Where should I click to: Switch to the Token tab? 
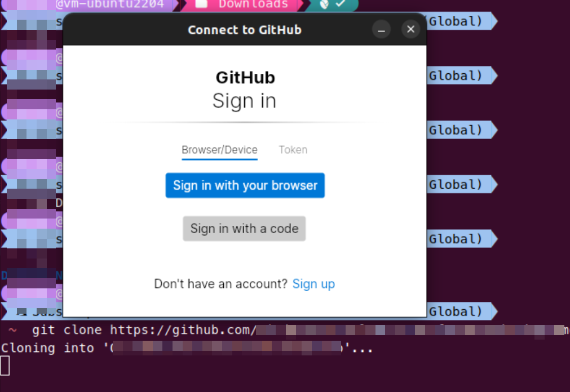(293, 150)
